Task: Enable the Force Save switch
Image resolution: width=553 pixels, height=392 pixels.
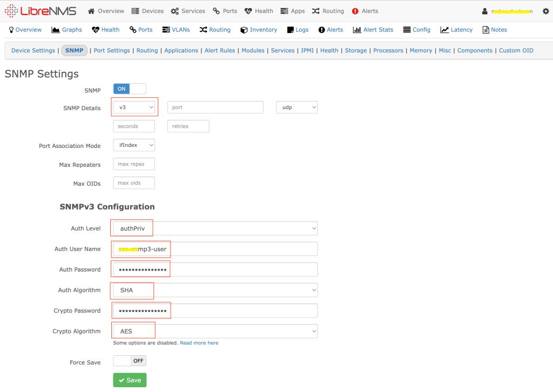Action: [x=130, y=361]
